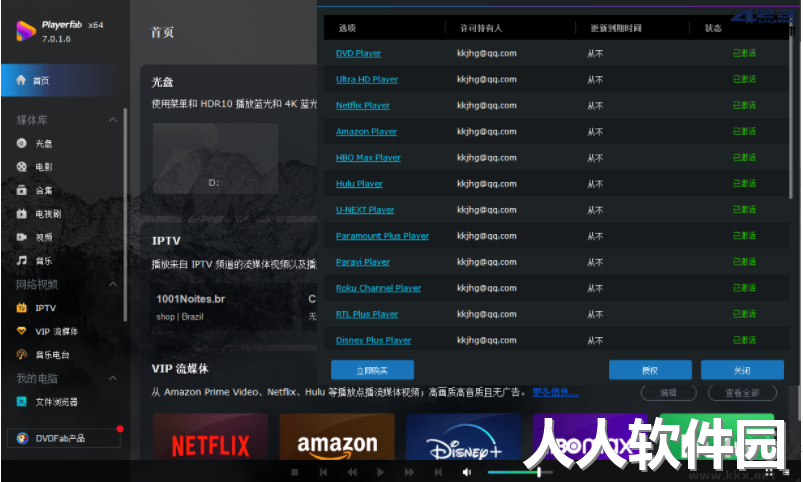The image size is (803, 482).
Task: Open the NETFLIX streaming tile
Action: click(x=210, y=436)
